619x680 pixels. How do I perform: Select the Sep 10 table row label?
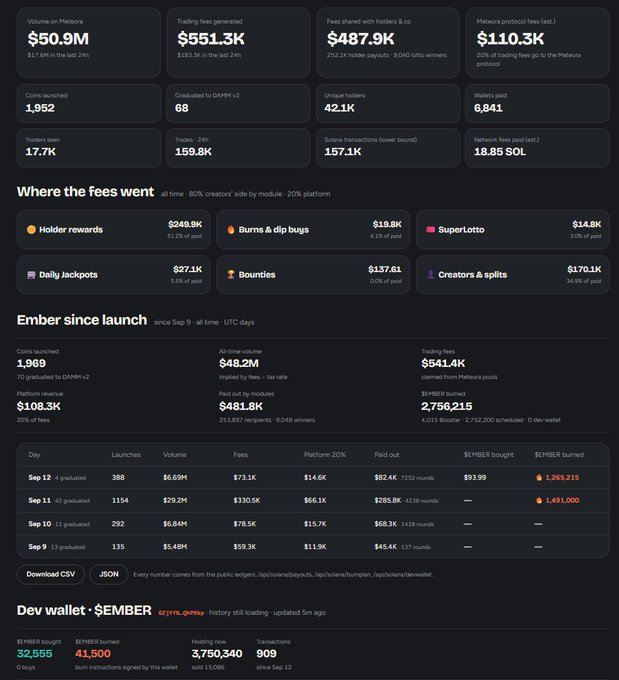point(39,524)
